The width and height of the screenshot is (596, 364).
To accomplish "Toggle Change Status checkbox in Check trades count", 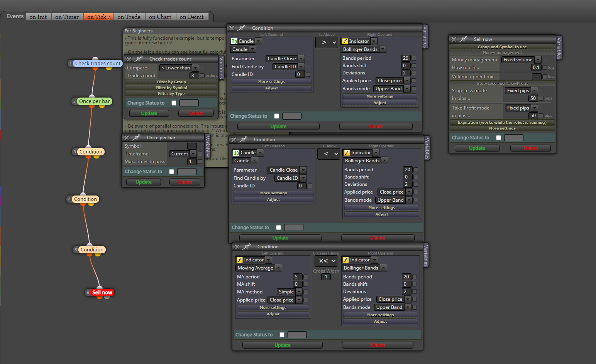I will pyautogui.click(x=174, y=103).
